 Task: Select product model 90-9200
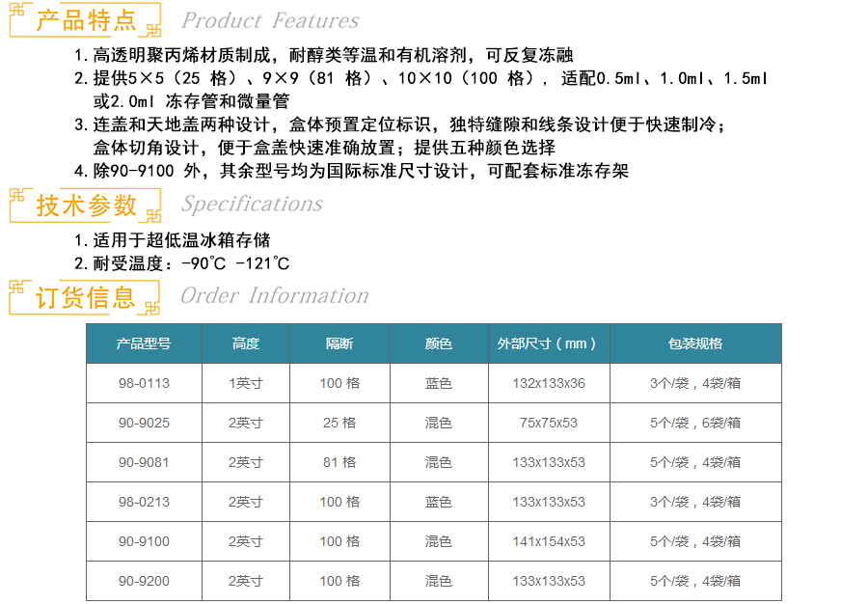144,581
